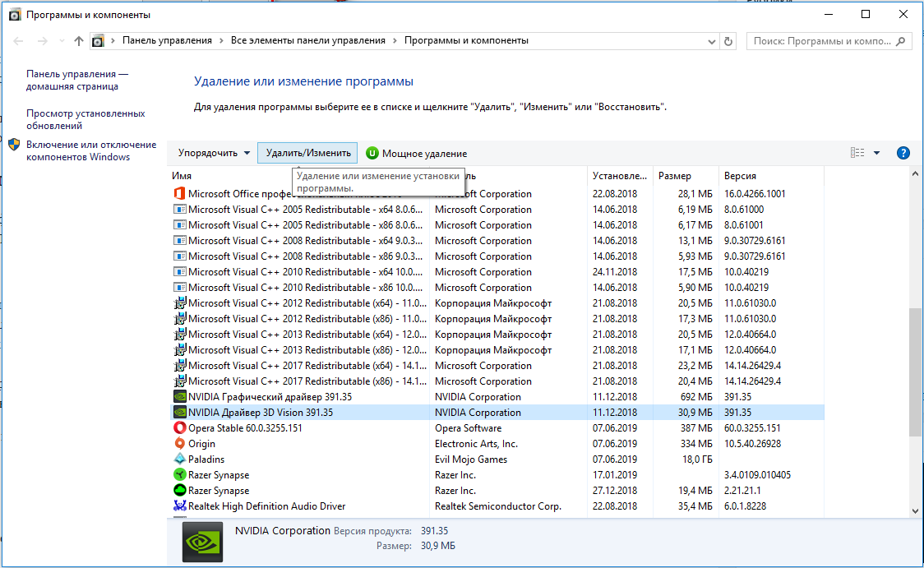The height and width of the screenshot is (568, 924).
Task: Click the Удалить/Изменить button
Action: tap(308, 153)
